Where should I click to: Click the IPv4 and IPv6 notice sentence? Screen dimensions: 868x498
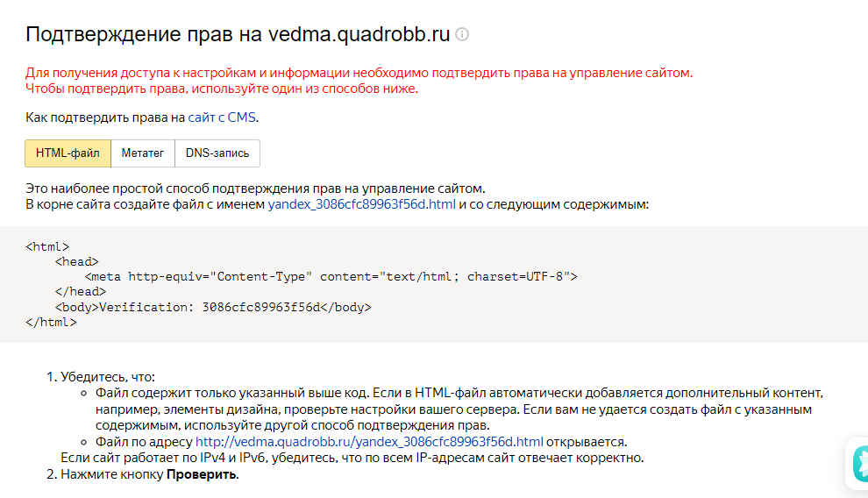[352, 458]
